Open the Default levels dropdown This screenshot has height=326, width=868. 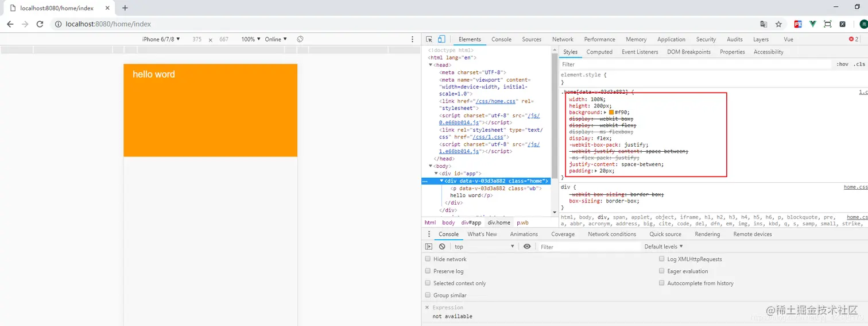[664, 247]
